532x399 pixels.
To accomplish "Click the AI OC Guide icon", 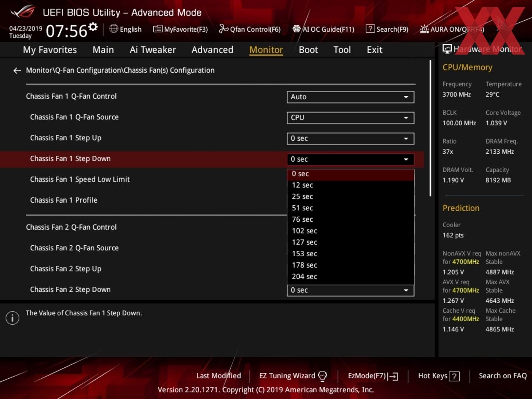I will click(x=297, y=29).
